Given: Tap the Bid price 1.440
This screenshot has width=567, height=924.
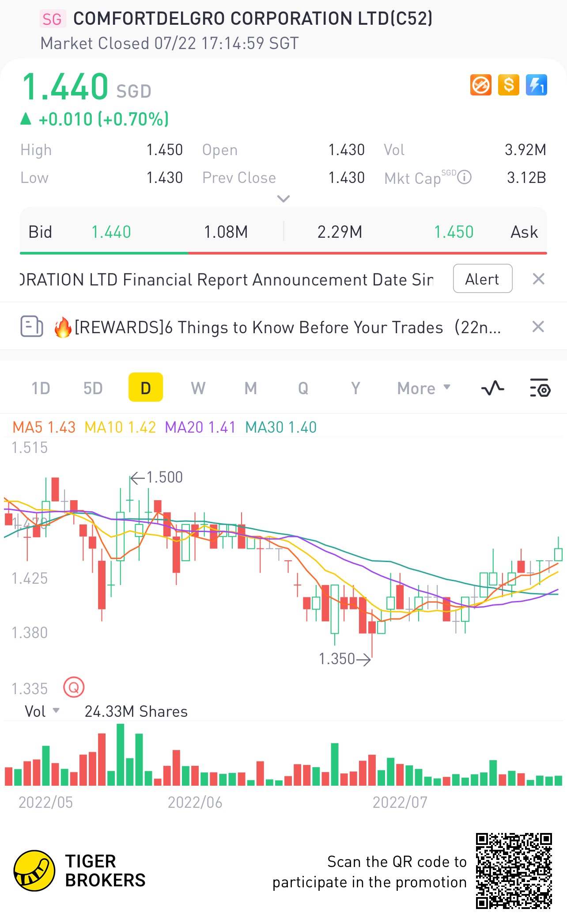Looking at the screenshot, I should click(x=111, y=232).
